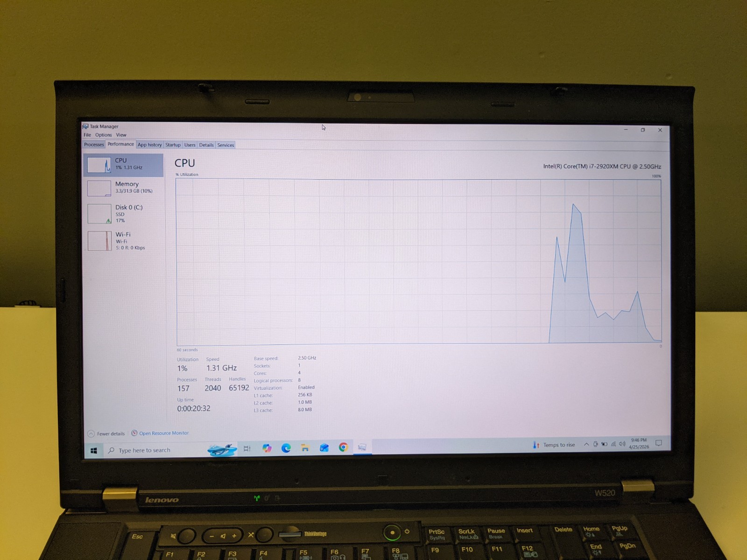Minimize the Task Manager window
The image size is (747, 560).
coord(626,130)
